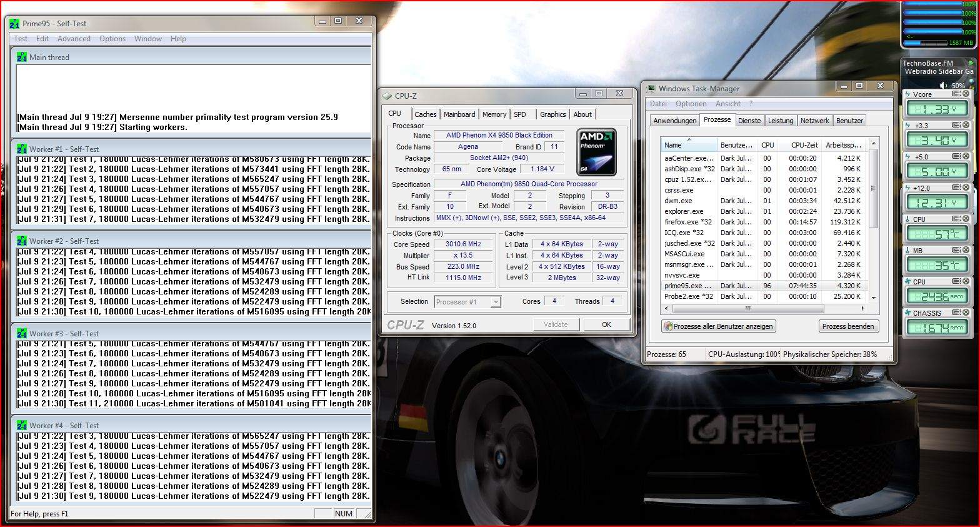Switch to Task-Manager Leistung tab

click(x=781, y=121)
